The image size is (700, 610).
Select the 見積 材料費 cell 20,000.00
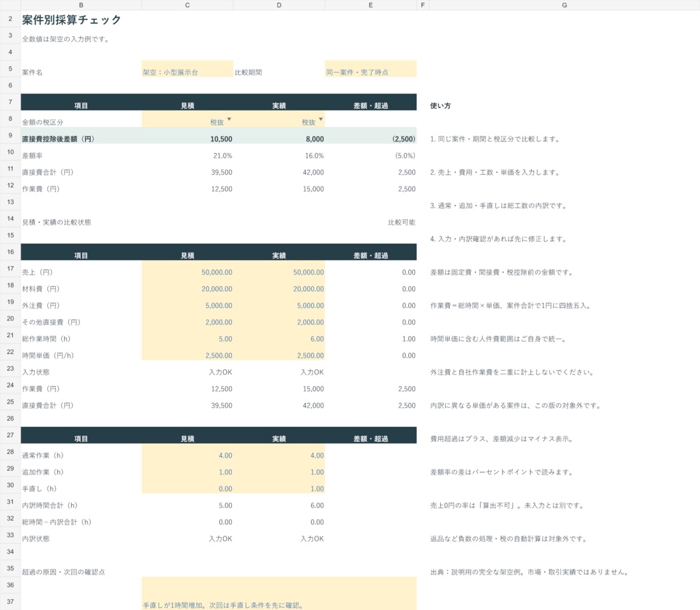click(x=187, y=286)
